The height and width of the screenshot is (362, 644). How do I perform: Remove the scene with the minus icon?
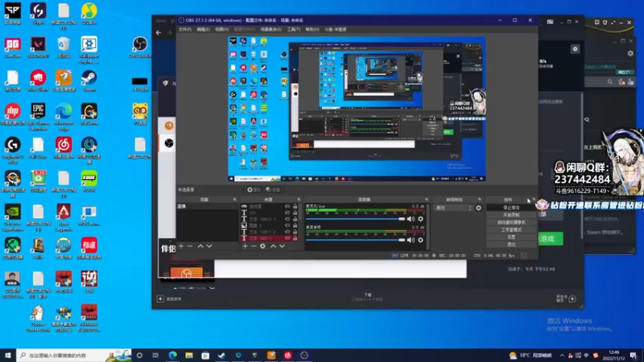(190, 246)
